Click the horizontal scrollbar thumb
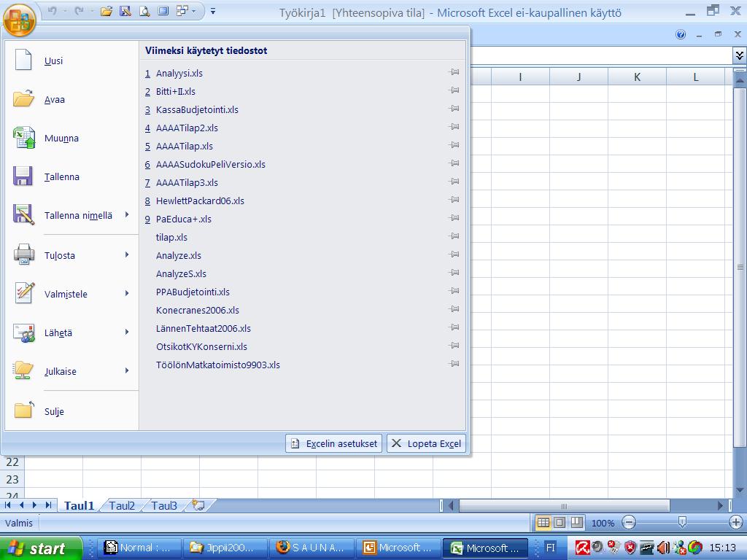Image resolution: width=747 pixels, height=560 pixels. [565, 505]
